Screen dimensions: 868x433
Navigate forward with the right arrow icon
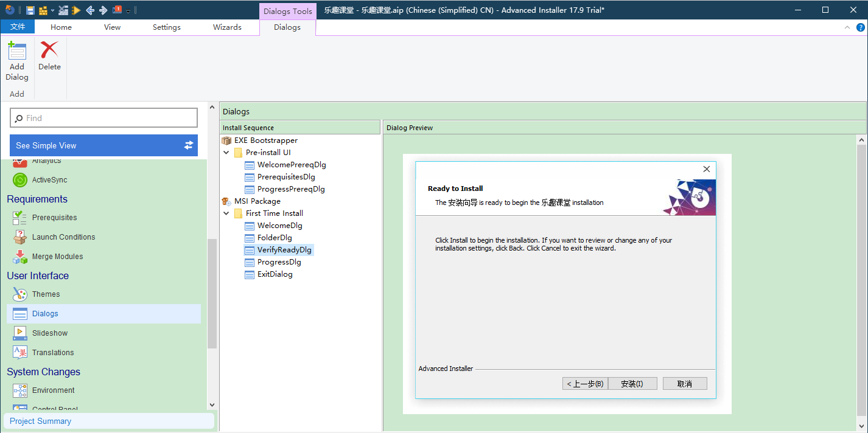(x=103, y=10)
